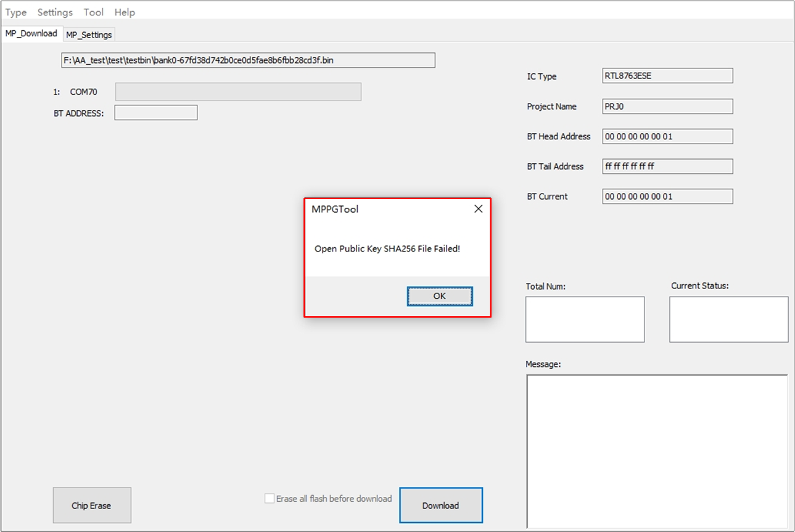Click the 'Message:' label
Viewport: 795px width, 532px height.
(x=543, y=364)
